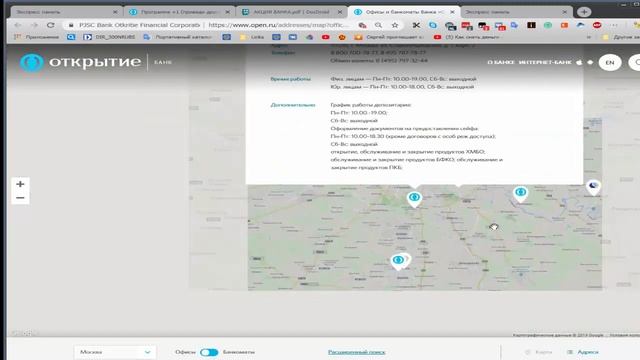Close the Офисы и банкоматы tab
Image resolution: width=640 pixels, height=360 pixels.
pyautogui.click(x=452, y=12)
